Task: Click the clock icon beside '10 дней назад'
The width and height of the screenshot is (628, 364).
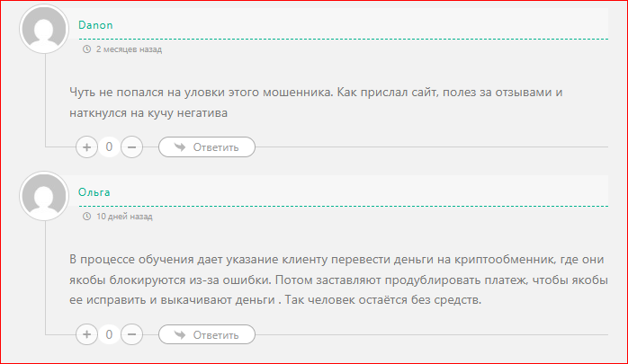Action: point(86,217)
